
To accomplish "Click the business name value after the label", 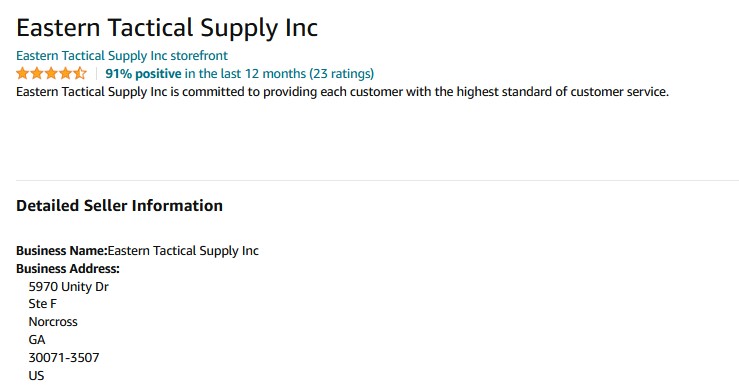I will 183,250.
